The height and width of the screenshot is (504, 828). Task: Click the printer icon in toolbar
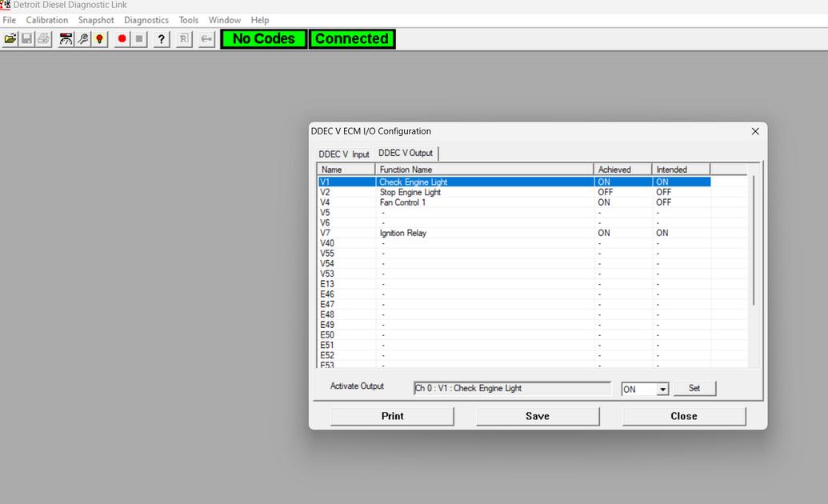[x=43, y=39]
